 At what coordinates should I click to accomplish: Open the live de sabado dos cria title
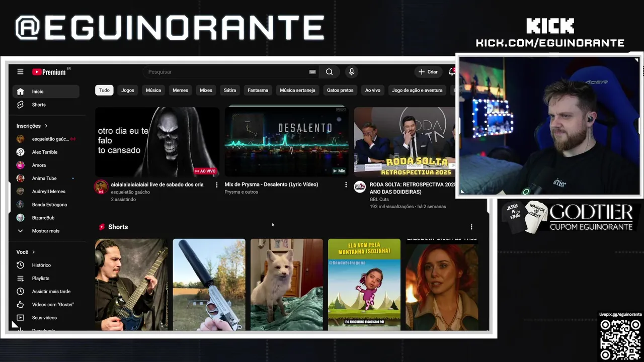coord(157,185)
